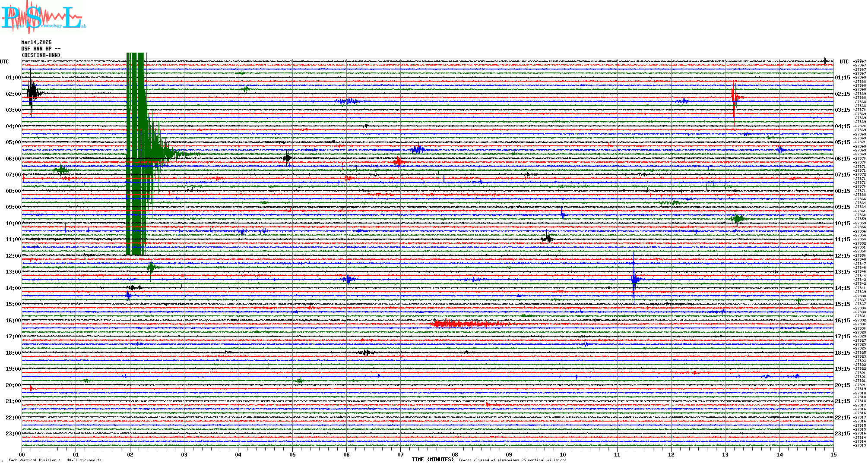Click the 16:15 time label on the right
The image size is (868, 466).
[842, 321]
